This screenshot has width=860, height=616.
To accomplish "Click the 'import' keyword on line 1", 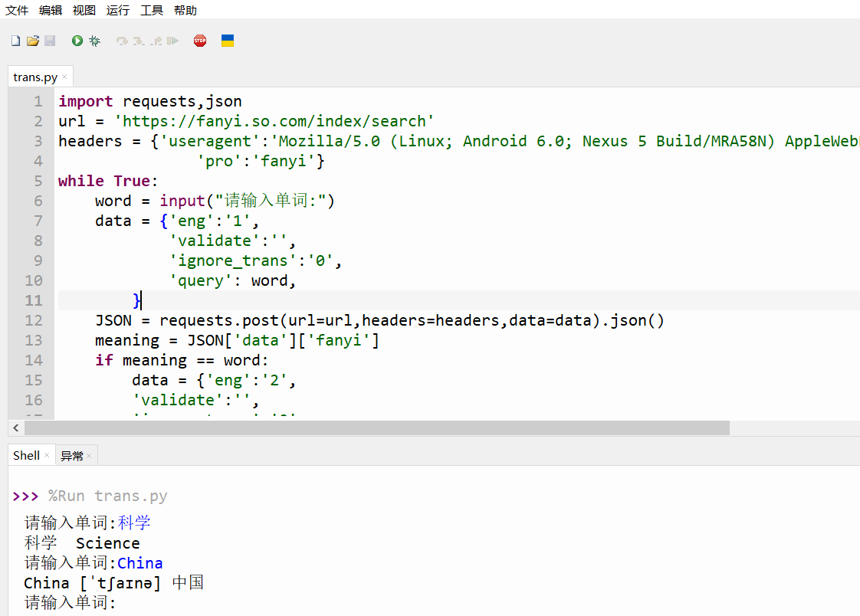I will (x=86, y=101).
